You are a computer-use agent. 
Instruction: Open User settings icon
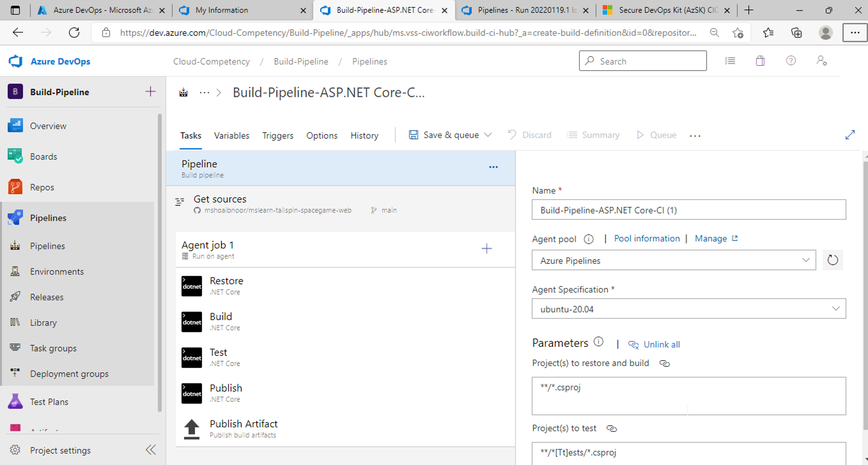(822, 61)
